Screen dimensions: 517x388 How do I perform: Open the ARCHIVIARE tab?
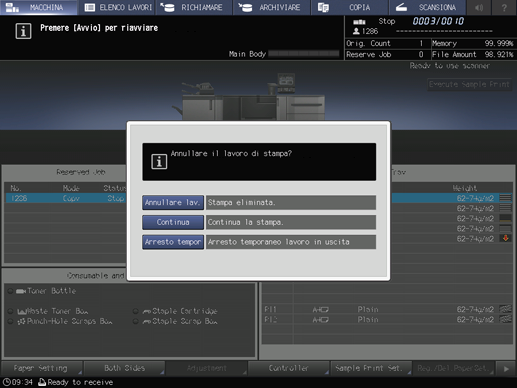(x=272, y=7)
